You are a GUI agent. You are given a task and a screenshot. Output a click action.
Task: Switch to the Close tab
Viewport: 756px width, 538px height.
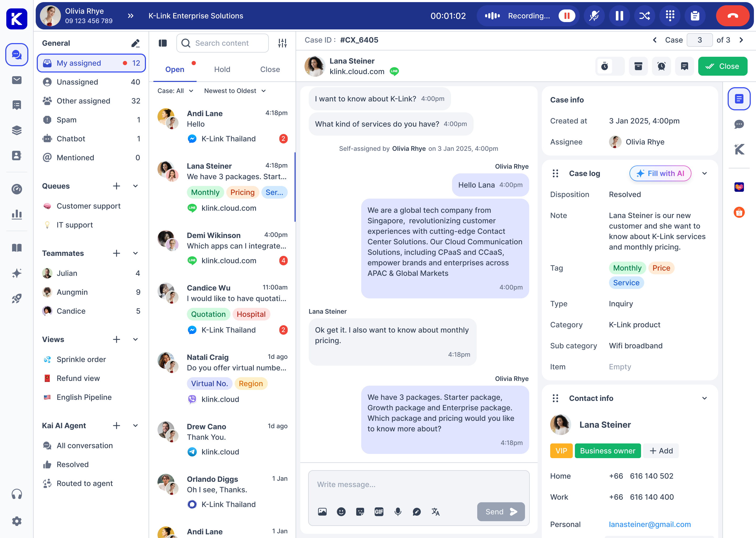[270, 69]
